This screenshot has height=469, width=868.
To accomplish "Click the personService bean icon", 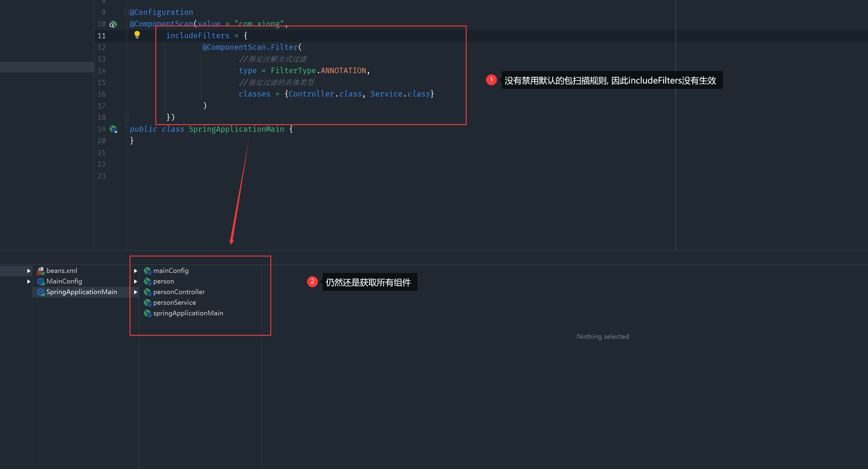I will tap(147, 303).
